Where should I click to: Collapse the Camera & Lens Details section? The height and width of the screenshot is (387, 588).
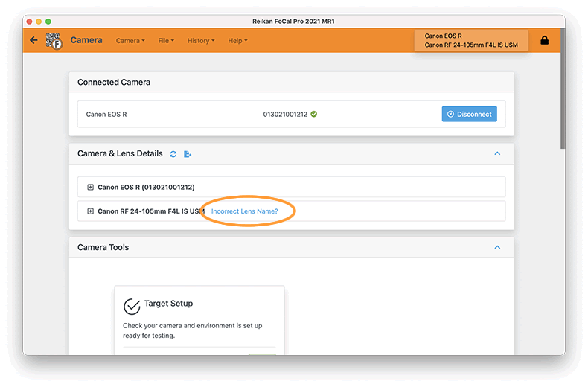(497, 153)
